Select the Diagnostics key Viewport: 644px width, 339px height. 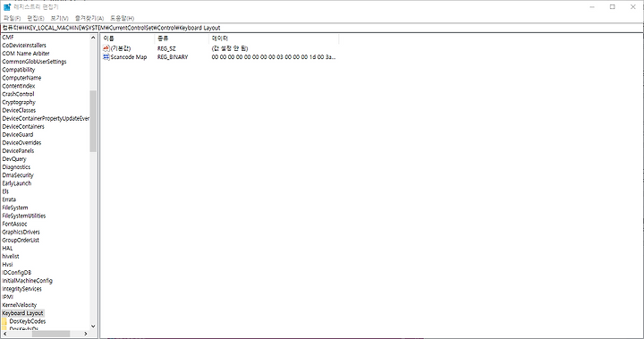(16, 167)
